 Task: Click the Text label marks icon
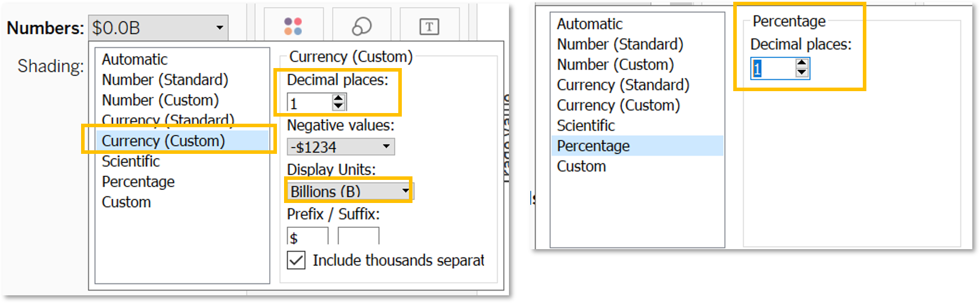point(429,27)
